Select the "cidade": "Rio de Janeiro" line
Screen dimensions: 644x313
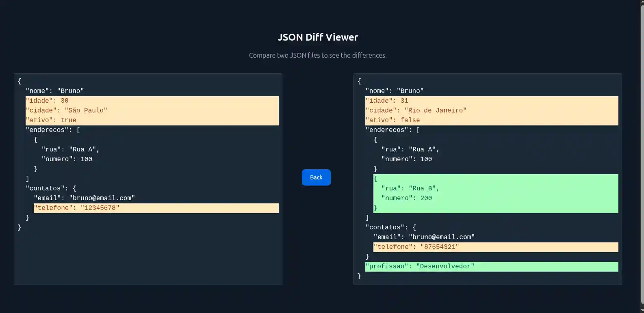[x=416, y=110]
